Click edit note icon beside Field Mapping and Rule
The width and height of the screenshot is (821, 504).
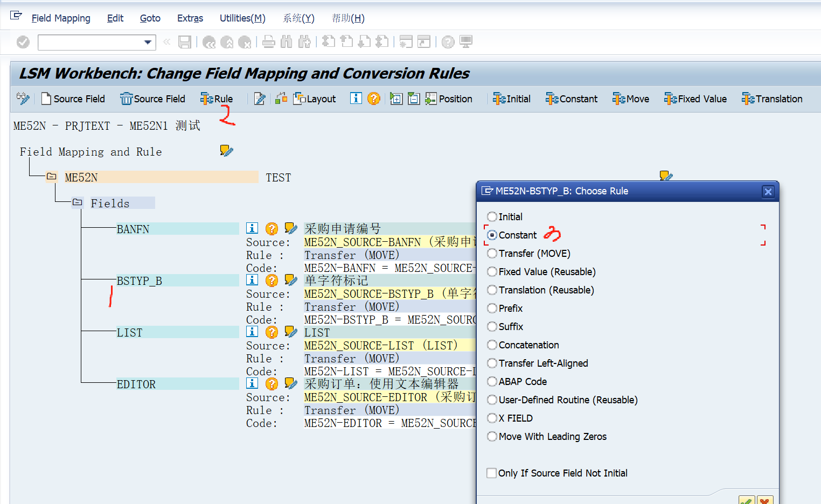227,151
